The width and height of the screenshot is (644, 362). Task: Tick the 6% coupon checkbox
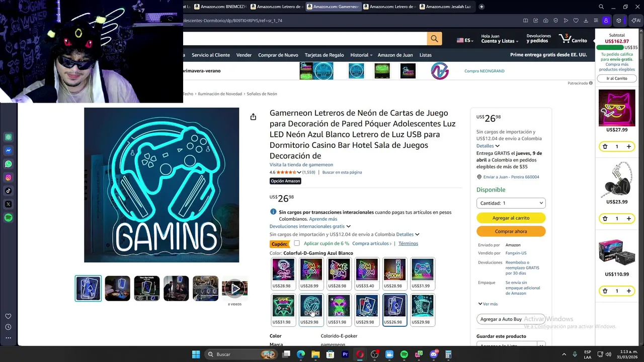point(297,243)
